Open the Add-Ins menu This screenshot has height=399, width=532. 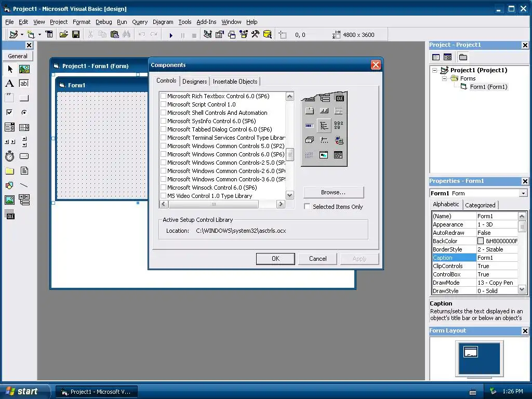[206, 22]
